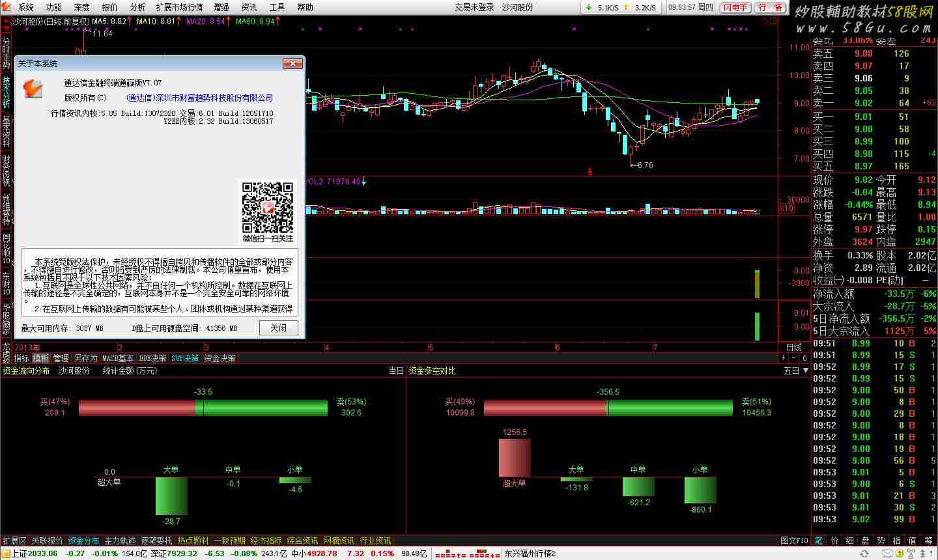
Task: Open the 分析 menu
Action: click(137, 7)
